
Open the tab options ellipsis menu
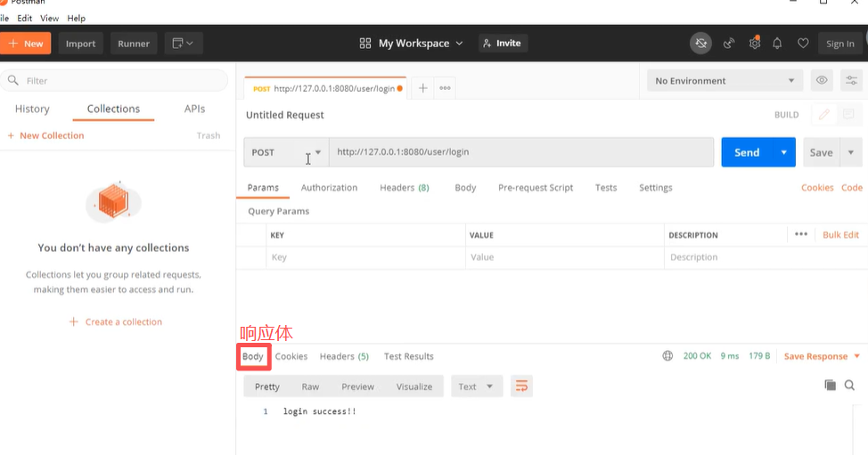(x=445, y=88)
